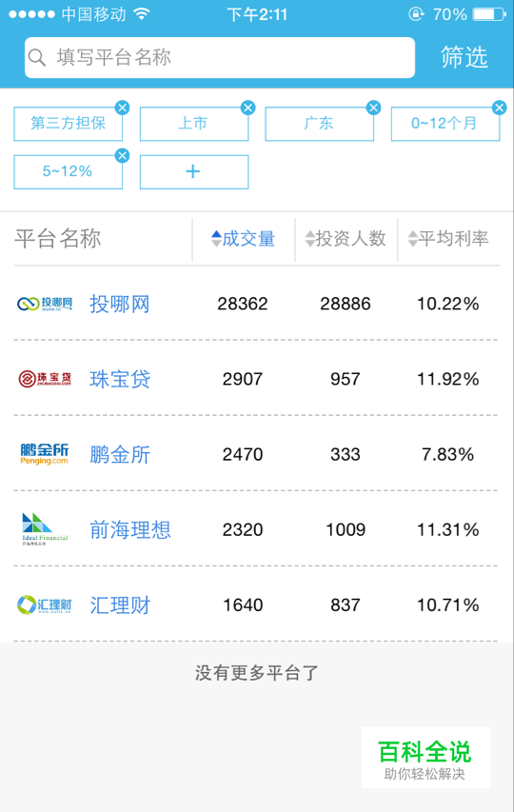Click the search magnifier icon

[37, 57]
